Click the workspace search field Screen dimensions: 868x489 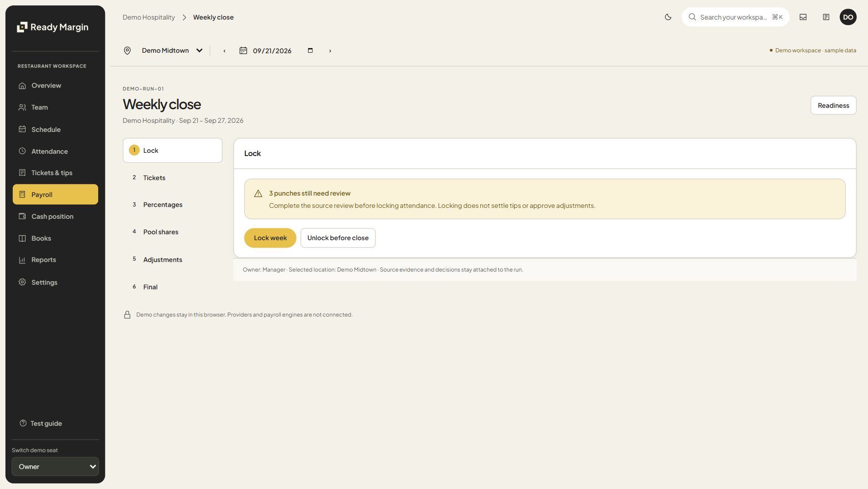[735, 17]
